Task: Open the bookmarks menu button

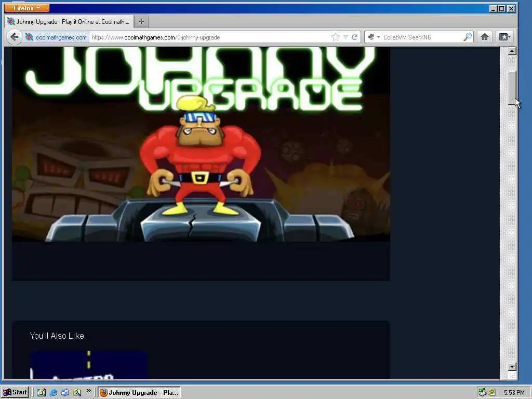Action: click(x=504, y=37)
